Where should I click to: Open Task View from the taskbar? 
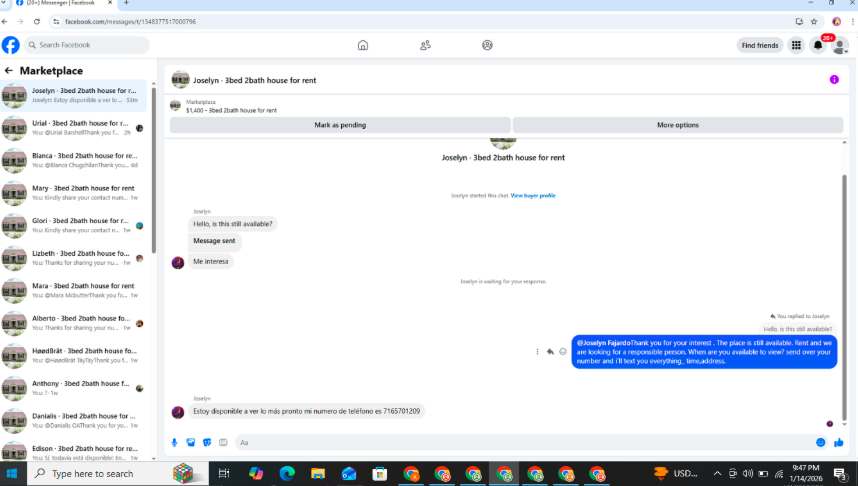click(224, 473)
